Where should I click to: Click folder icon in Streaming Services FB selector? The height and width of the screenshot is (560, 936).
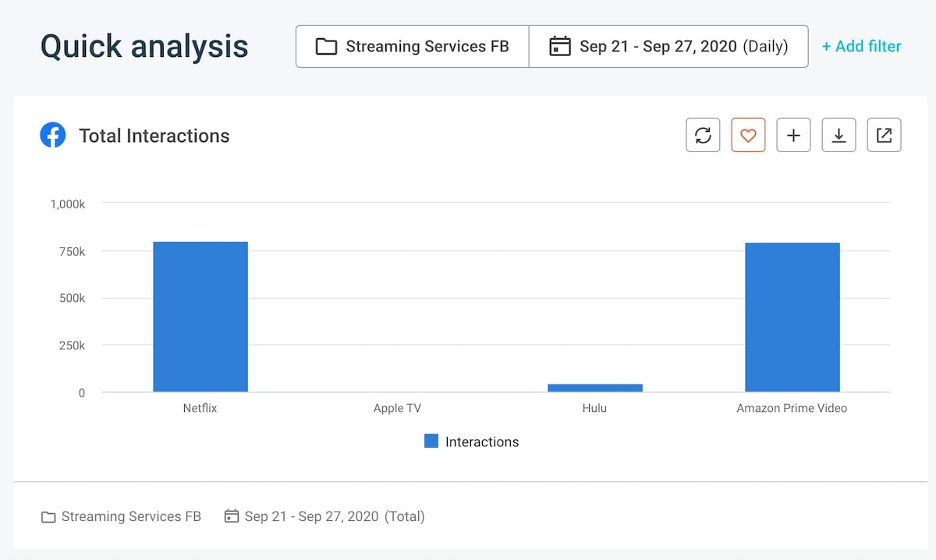point(326,47)
